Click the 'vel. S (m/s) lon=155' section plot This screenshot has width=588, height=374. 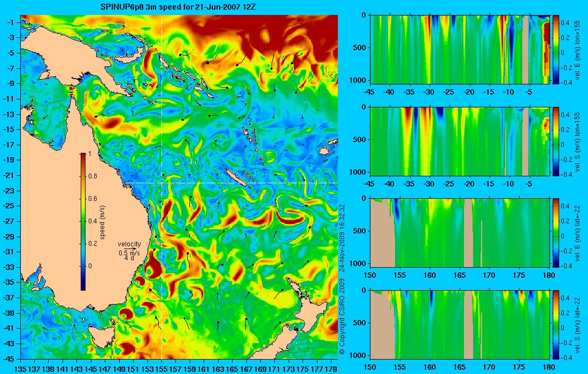459,141
